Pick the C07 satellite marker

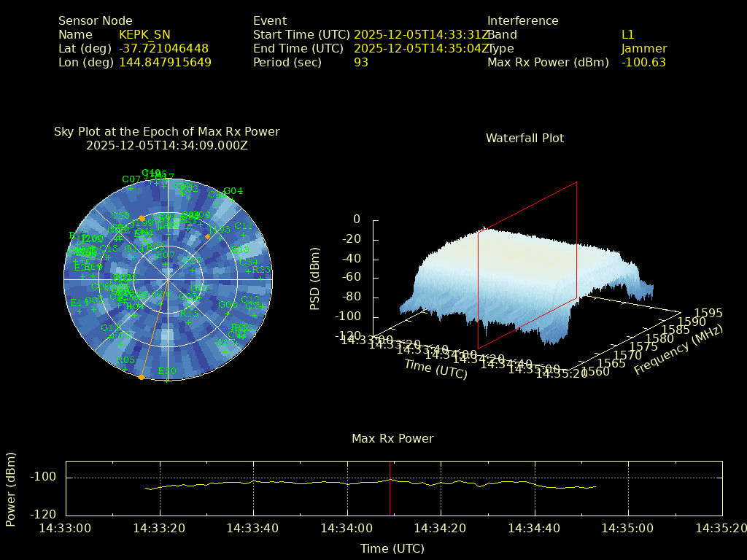(x=131, y=187)
